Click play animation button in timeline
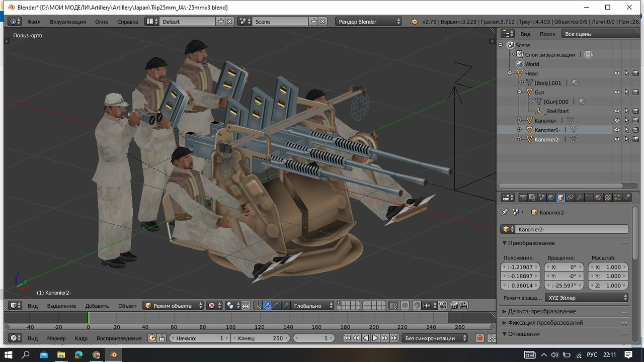 coord(375,338)
